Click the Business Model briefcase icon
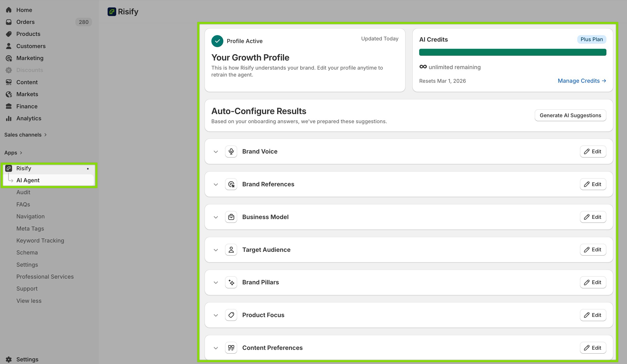This screenshot has height=364, width=627. click(231, 217)
